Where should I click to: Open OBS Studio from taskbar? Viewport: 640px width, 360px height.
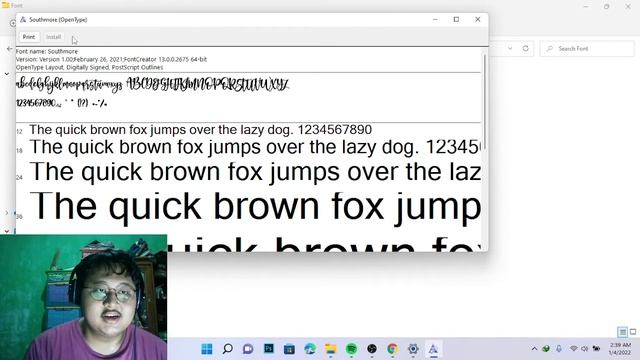point(372,349)
